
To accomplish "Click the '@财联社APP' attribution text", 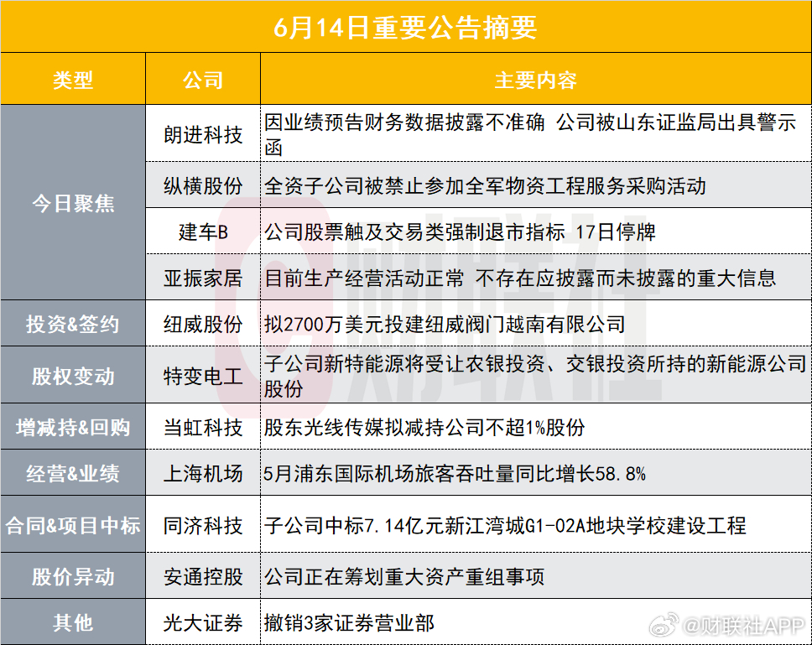I will (744, 627).
